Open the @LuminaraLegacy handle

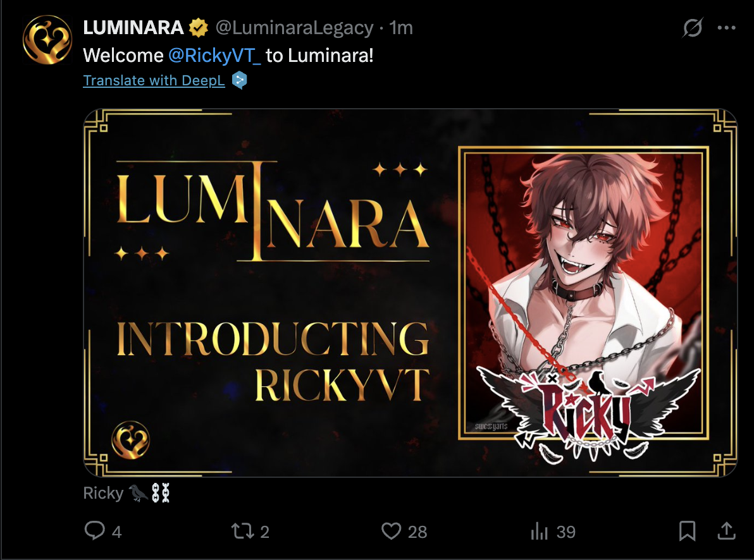click(x=294, y=28)
